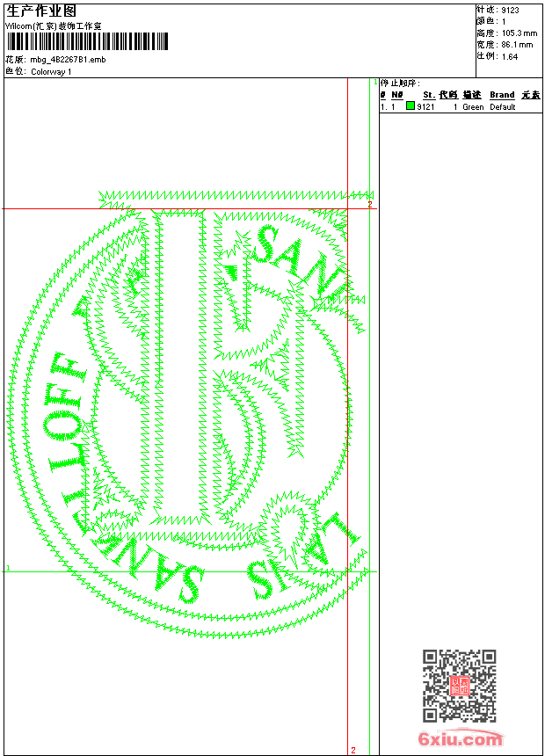
Task: Click the 'Default' brand cell
Action: coord(503,107)
